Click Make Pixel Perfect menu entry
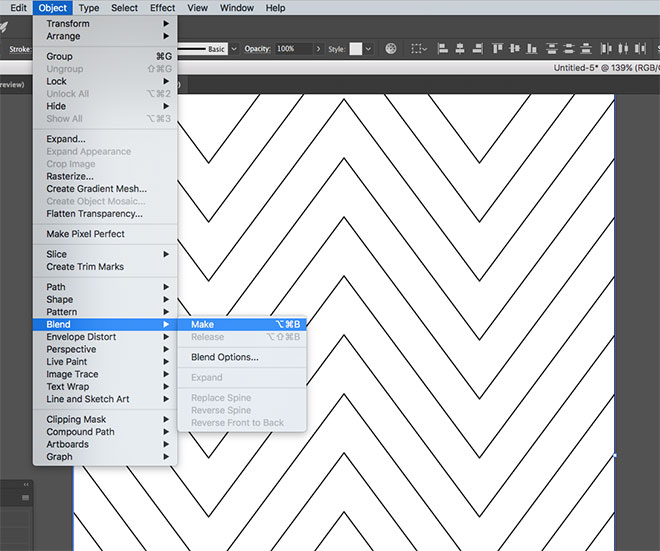The height and width of the screenshot is (551, 660). (86, 234)
